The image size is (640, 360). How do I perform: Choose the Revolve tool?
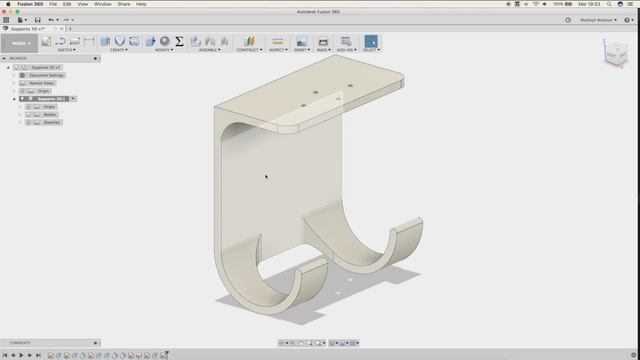(120, 41)
